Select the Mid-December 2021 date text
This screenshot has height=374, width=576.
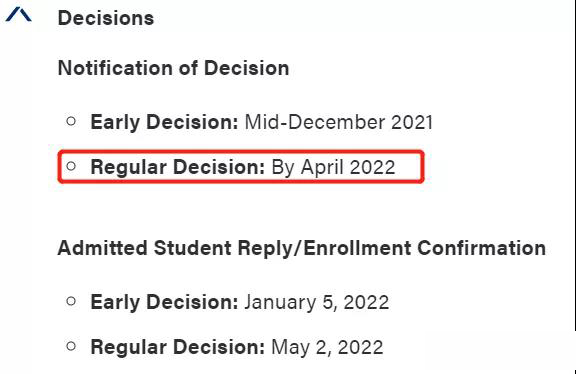[339, 122]
